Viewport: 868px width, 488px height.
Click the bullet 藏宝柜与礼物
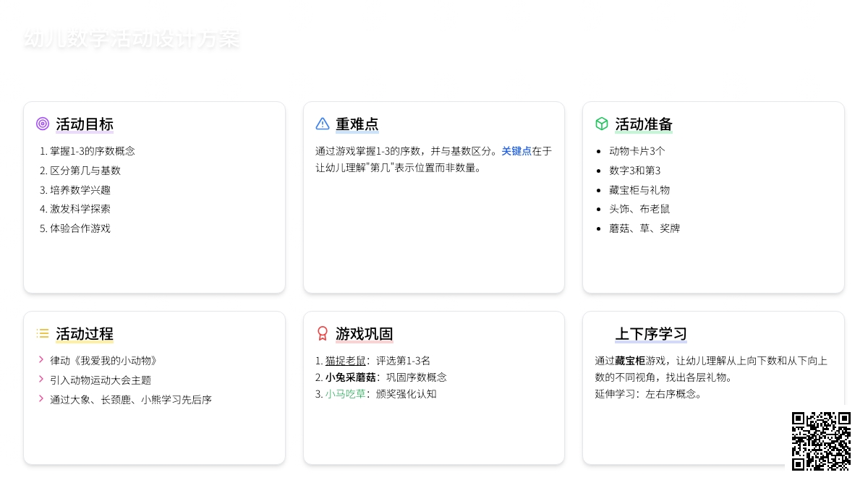click(639, 190)
